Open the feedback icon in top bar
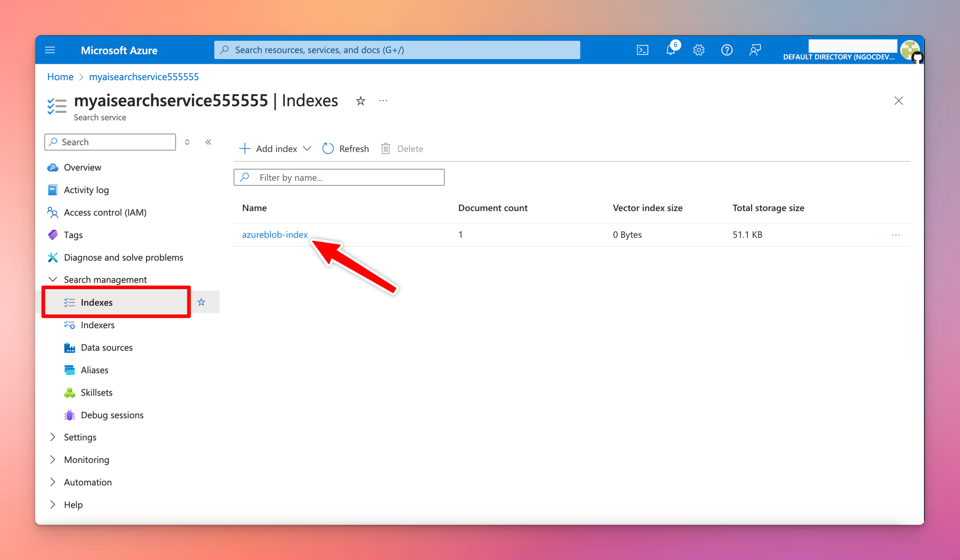Image resolution: width=960 pixels, height=560 pixels. pos(755,50)
